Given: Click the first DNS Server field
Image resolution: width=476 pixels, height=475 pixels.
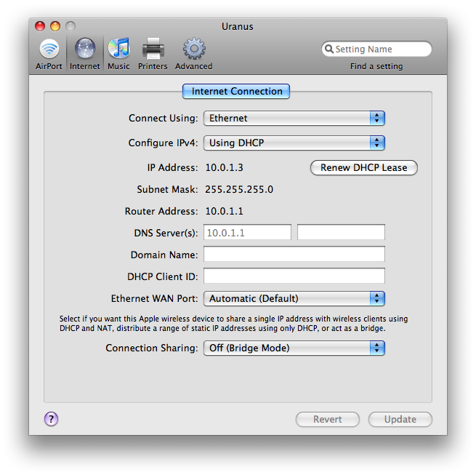Looking at the screenshot, I should coord(247,233).
